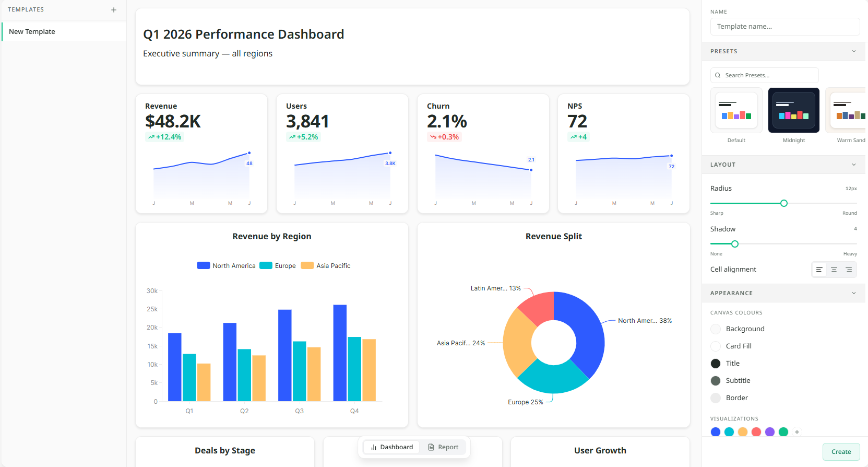This screenshot has height=467, width=868.
Task: Select New Template in the templates list
Action: 64,32
